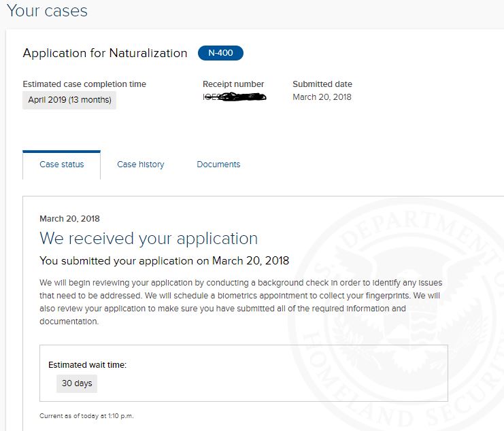Click the Receipt number label

[x=233, y=84]
